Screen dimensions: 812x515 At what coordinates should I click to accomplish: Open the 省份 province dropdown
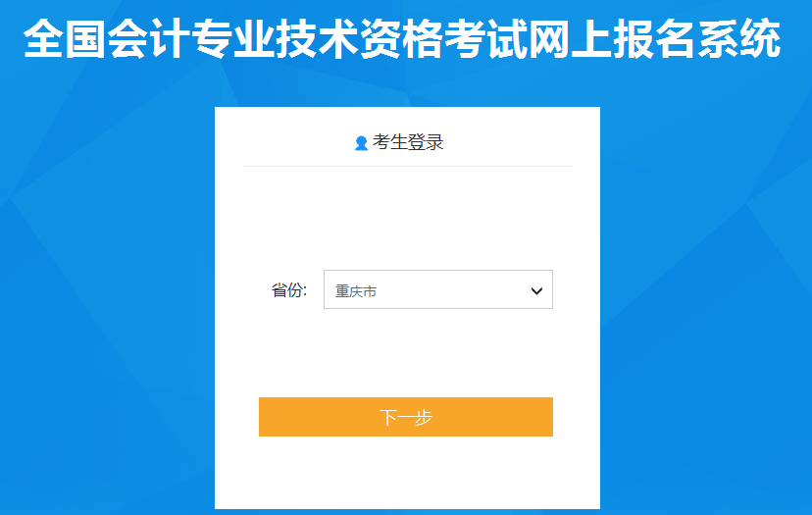tap(438, 289)
